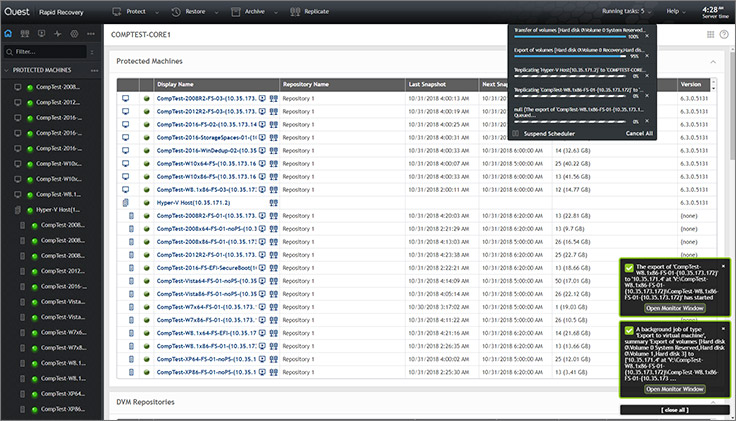Viewport: 736px width, 421px height.
Task: Expand the Archive dropdown arrow
Action: coord(276,13)
